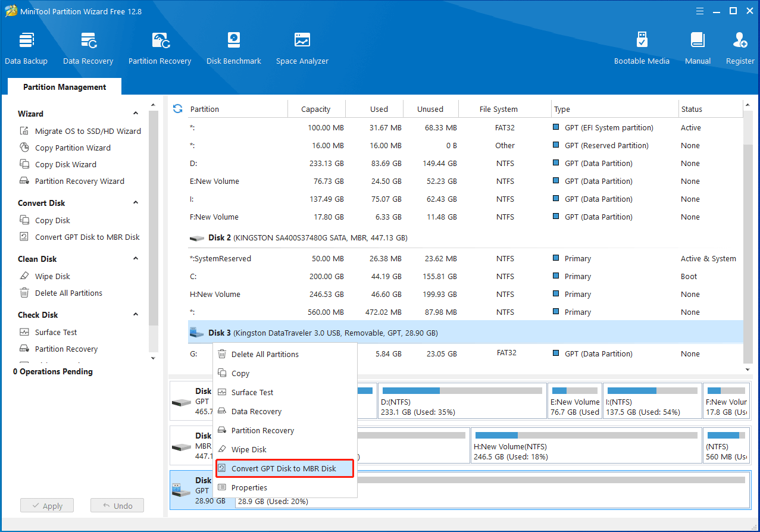Image resolution: width=760 pixels, height=532 pixels.
Task: Choose Surface Test from context menu
Action: (285, 392)
